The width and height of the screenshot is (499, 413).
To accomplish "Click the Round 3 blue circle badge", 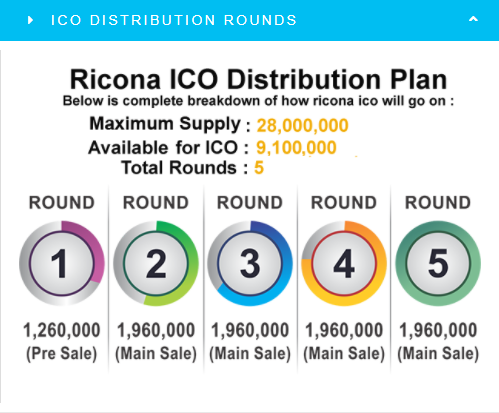I will click(250, 263).
